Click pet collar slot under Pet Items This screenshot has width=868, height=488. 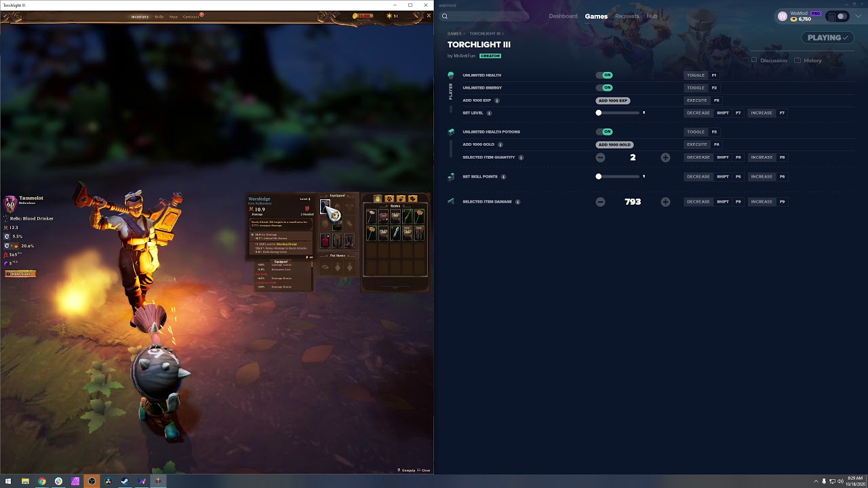coord(325,267)
